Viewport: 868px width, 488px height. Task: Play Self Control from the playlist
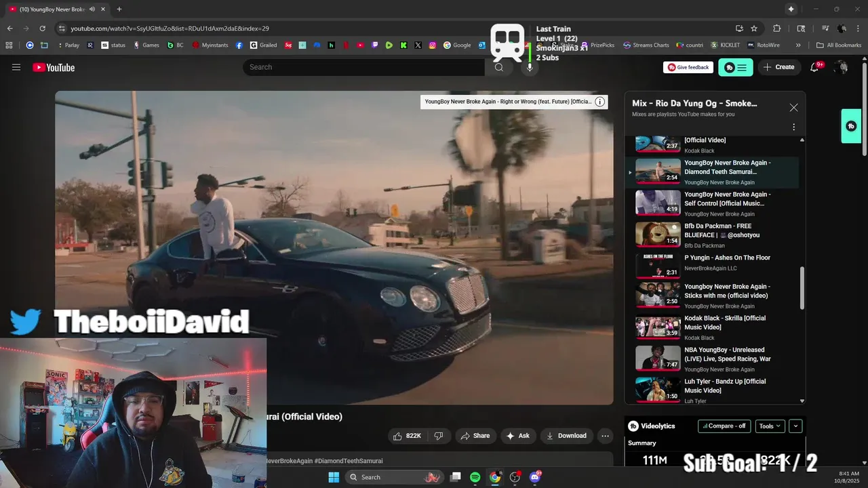click(712, 203)
